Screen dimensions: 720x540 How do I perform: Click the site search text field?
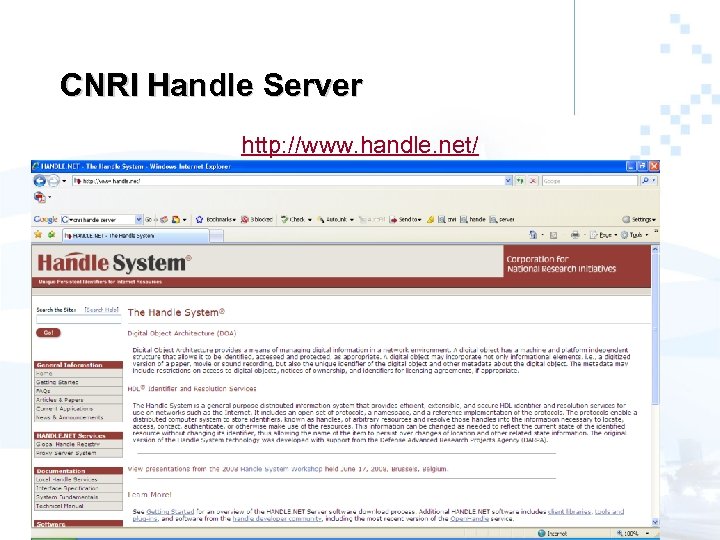79,319
